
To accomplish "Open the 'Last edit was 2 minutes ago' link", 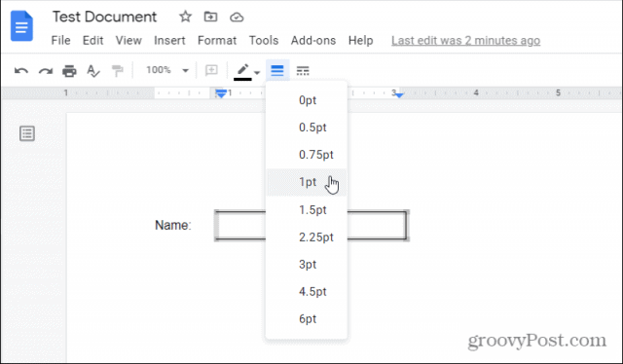I will pyautogui.click(x=465, y=41).
